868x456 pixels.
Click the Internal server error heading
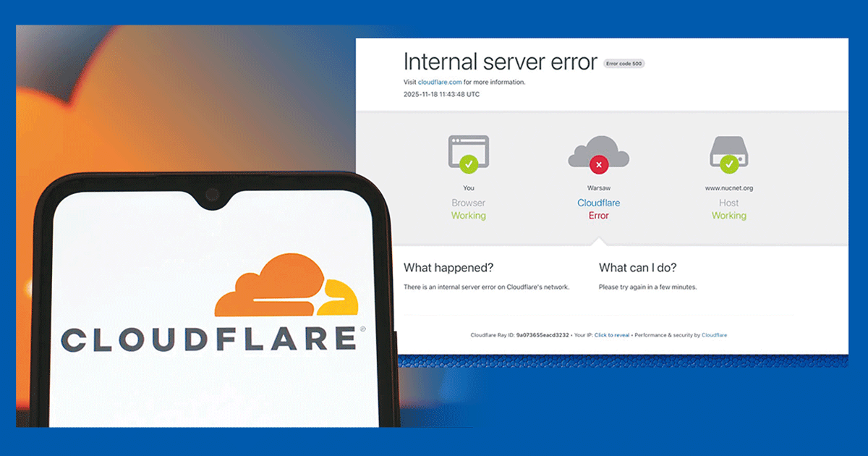(x=501, y=62)
